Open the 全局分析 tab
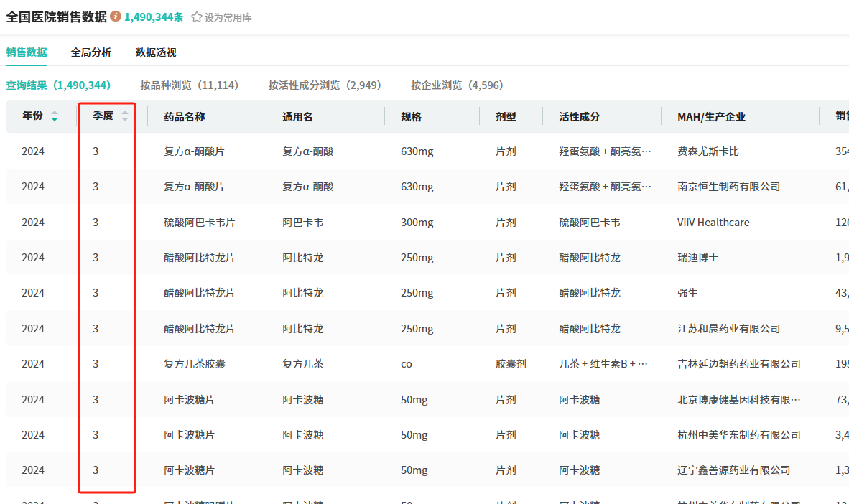 click(91, 52)
